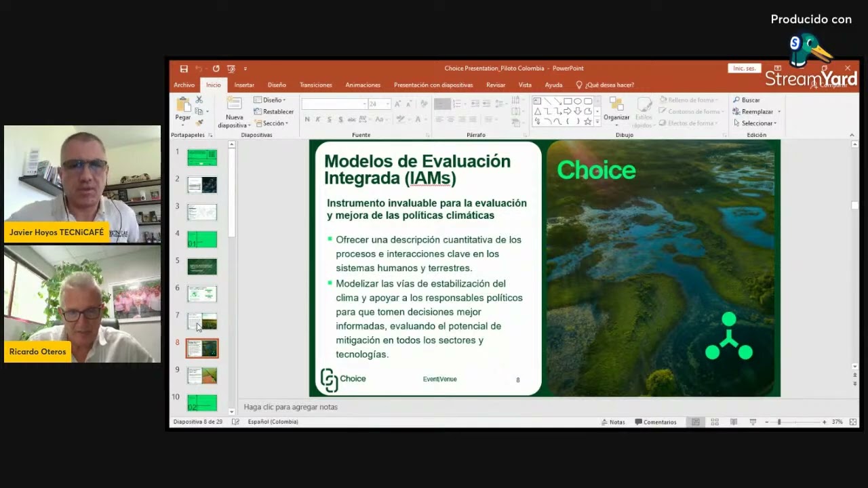The image size is (868, 488).
Task: Toggle text shadow S formatting
Action: [x=340, y=119]
